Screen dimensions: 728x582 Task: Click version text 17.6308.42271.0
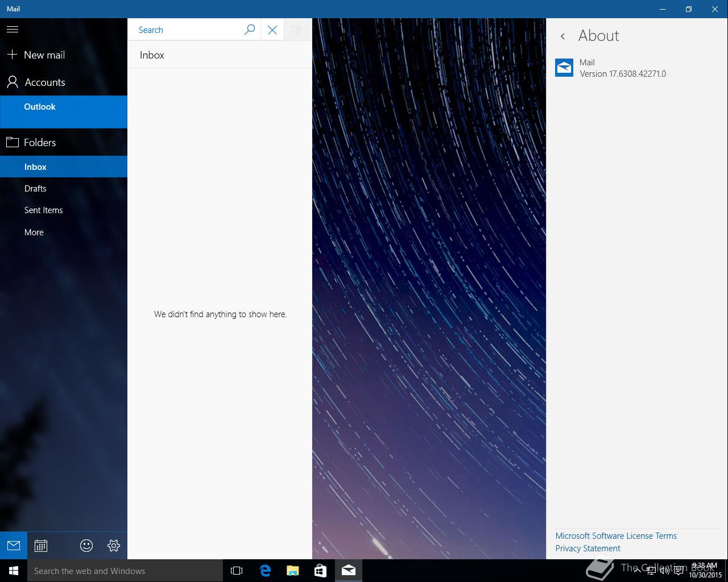tap(623, 74)
